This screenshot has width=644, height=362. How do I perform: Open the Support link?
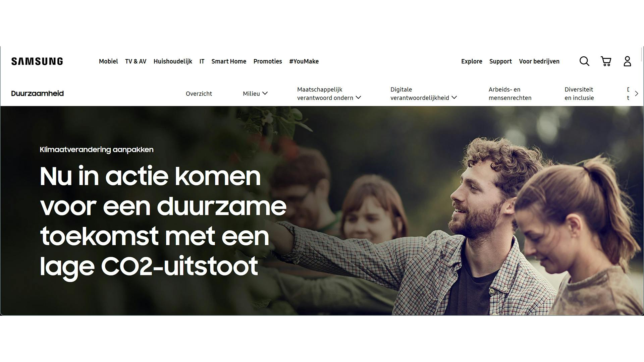coord(500,61)
